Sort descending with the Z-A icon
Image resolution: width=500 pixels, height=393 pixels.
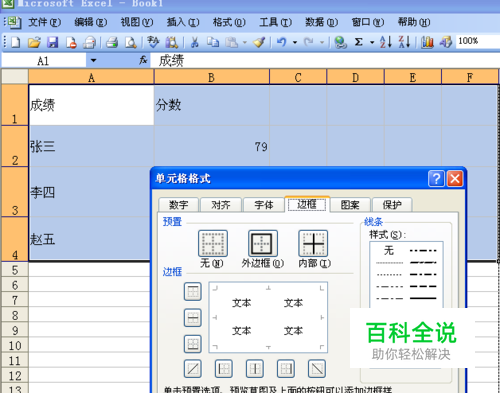[x=404, y=42]
